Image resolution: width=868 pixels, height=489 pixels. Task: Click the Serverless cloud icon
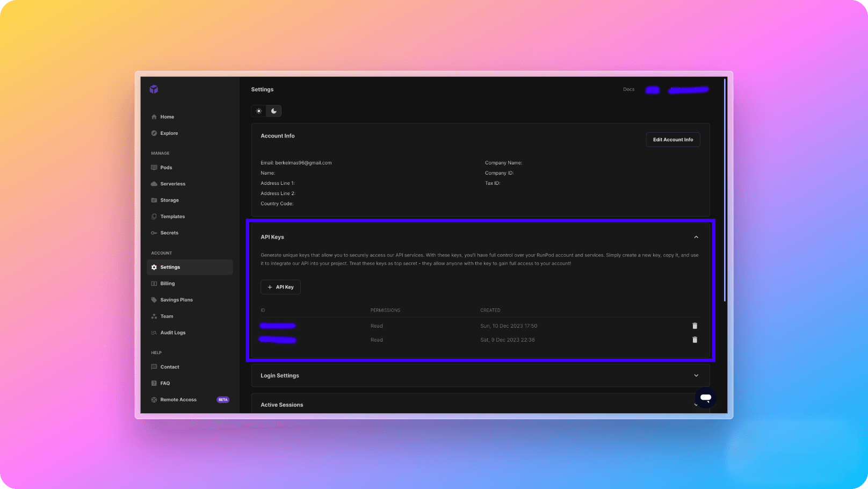[154, 184]
